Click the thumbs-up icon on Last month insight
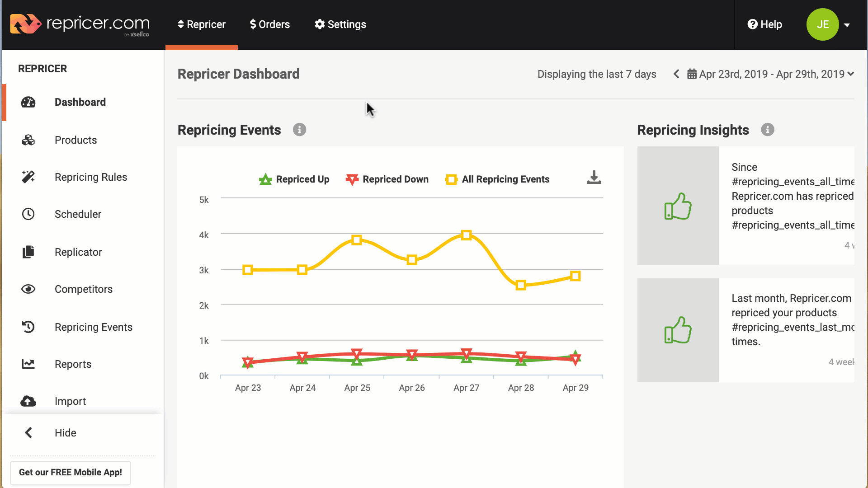The height and width of the screenshot is (488, 868). tap(678, 330)
